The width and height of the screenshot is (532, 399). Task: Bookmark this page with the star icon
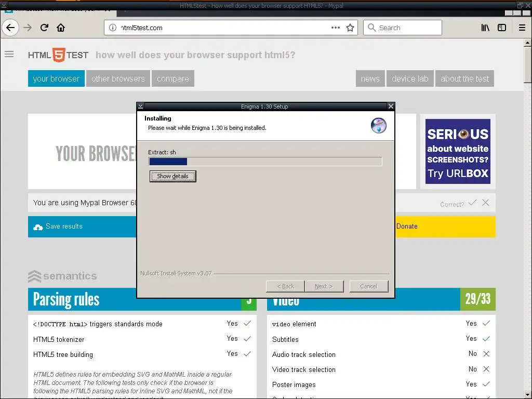[350, 28]
